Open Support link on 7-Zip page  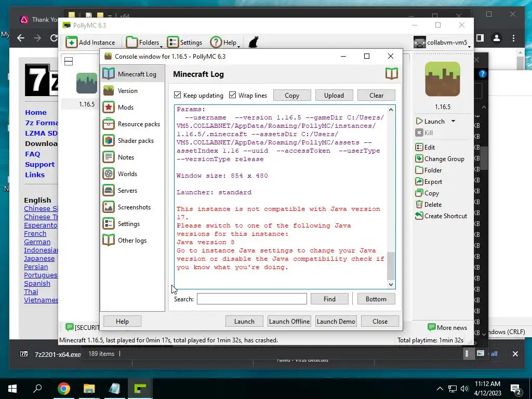[39, 165]
